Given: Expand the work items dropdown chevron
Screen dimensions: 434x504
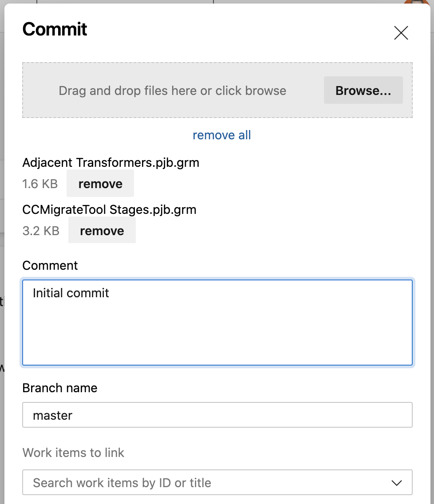Looking at the screenshot, I should point(397,483).
